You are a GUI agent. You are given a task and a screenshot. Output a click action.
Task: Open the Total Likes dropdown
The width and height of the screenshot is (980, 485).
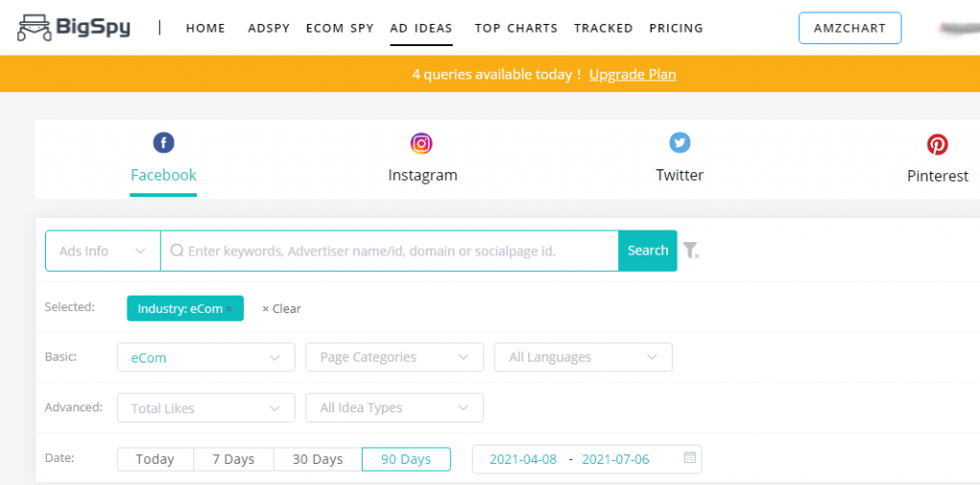tap(206, 408)
